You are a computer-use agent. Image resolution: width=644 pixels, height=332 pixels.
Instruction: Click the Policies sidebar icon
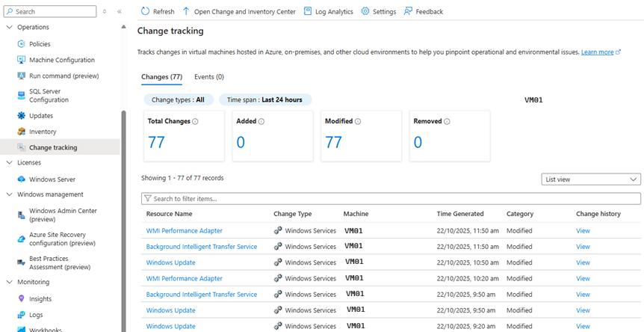pyautogui.click(x=22, y=44)
